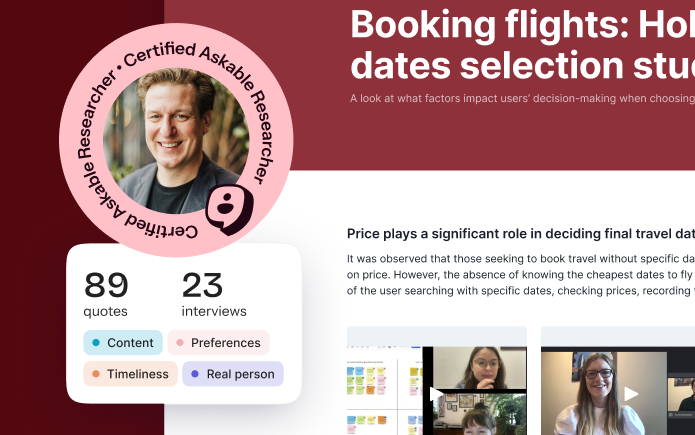The height and width of the screenshot is (435, 695).
Task: Click the "Price plays a significant role" heading
Action: [x=520, y=234]
